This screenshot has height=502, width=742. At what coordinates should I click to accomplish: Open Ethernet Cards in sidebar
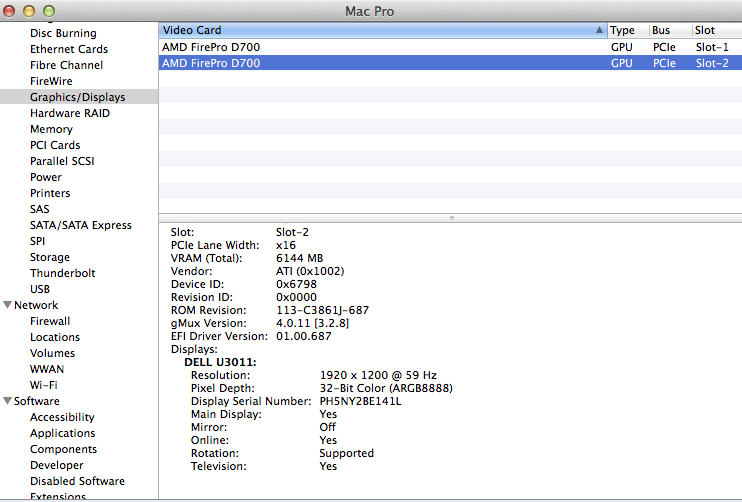tap(69, 49)
